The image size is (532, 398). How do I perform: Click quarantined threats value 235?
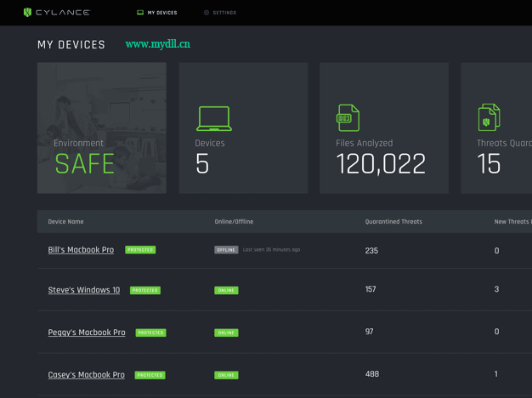pos(371,251)
